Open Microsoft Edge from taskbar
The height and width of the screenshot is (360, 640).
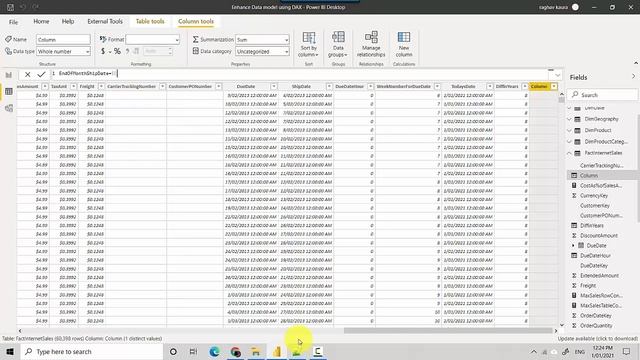click(214, 351)
